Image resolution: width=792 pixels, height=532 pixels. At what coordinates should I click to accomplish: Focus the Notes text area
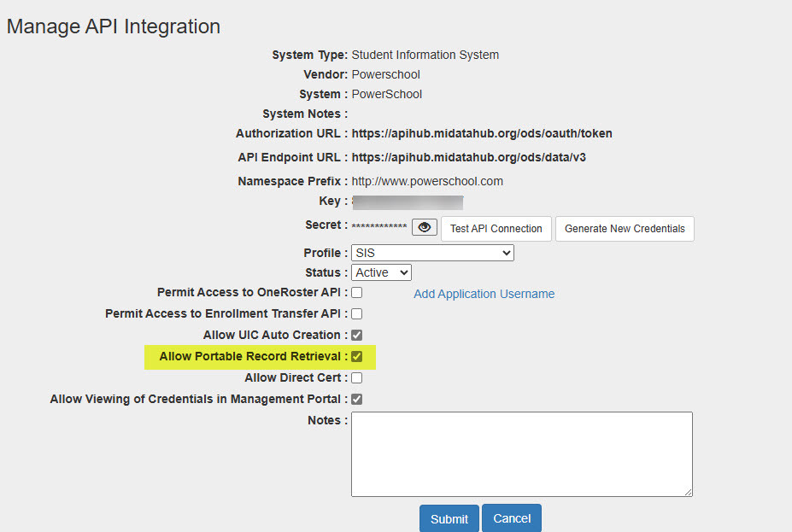[x=521, y=453]
